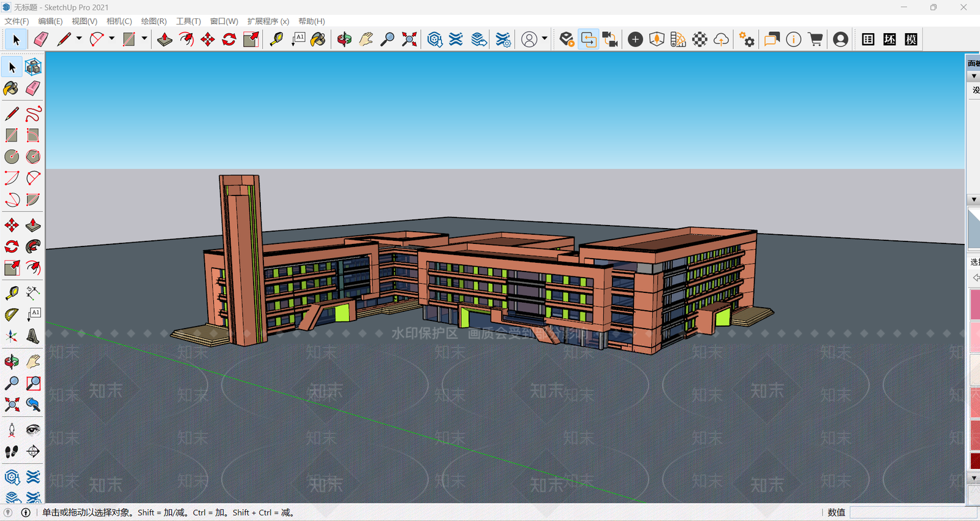Select the Offset tool in top toolbar
Screen dimensions: 980x521
186,39
